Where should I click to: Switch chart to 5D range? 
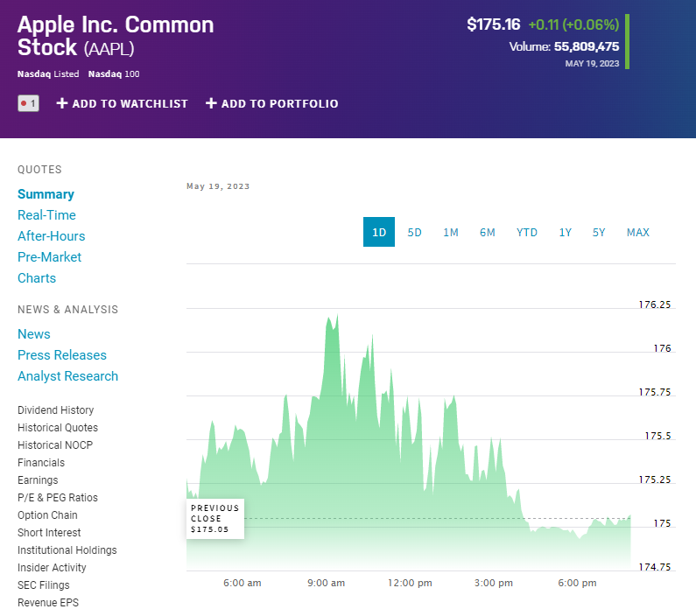pos(415,232)
